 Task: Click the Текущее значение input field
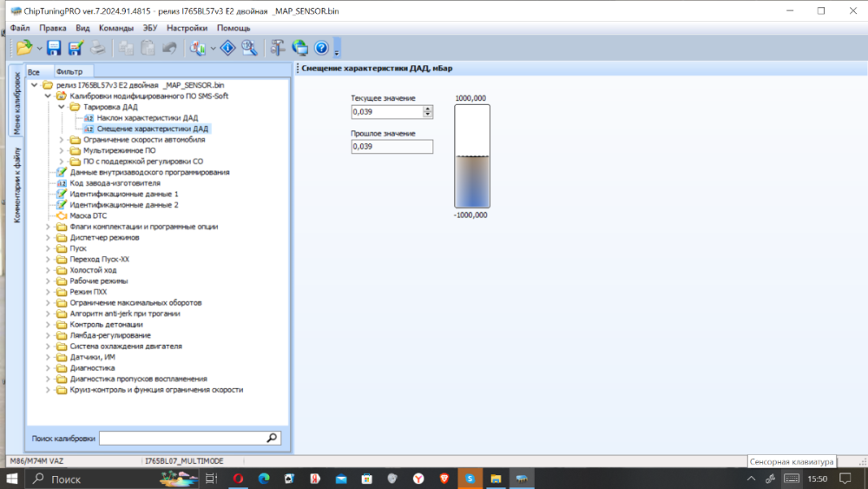(387, 112)
